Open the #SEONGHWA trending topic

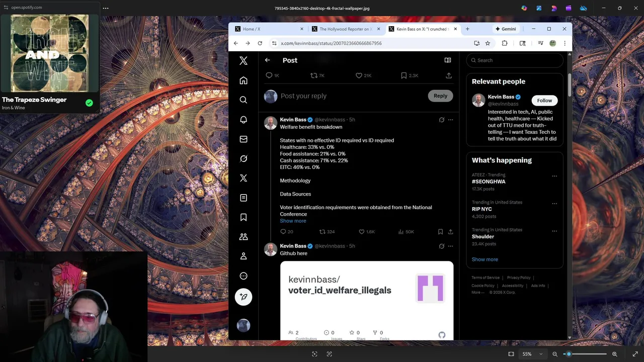click(x=489, y=182)
